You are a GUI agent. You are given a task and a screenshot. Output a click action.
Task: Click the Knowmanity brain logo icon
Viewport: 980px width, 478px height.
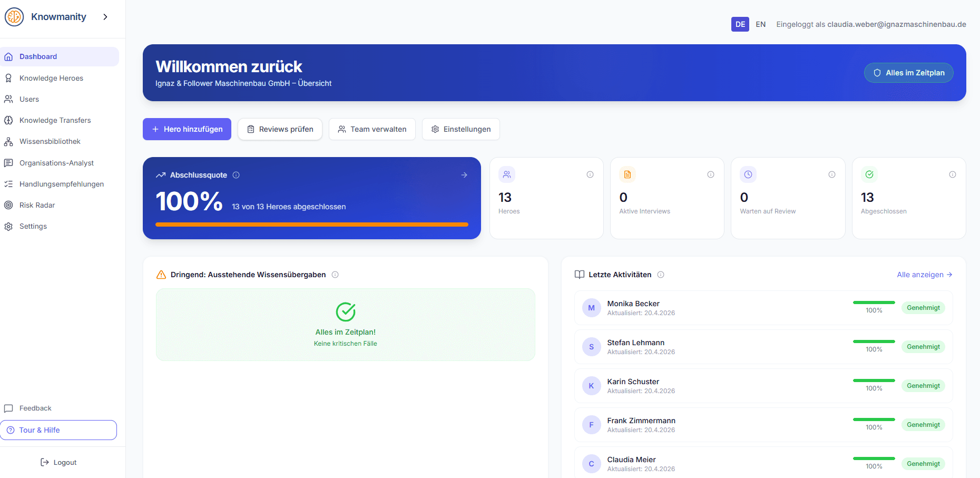pyautogui.click(x=14, y=17)
